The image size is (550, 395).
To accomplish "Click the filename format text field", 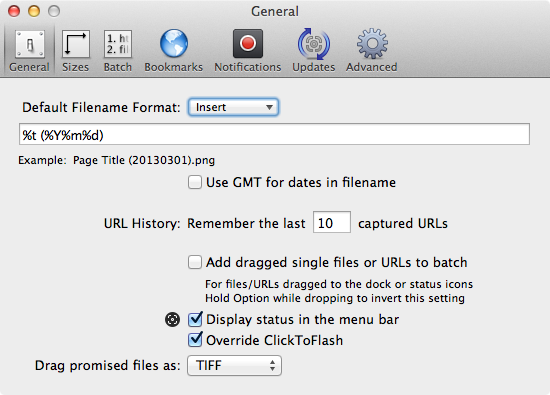I will pyautogui.click(x=274, y=134).
